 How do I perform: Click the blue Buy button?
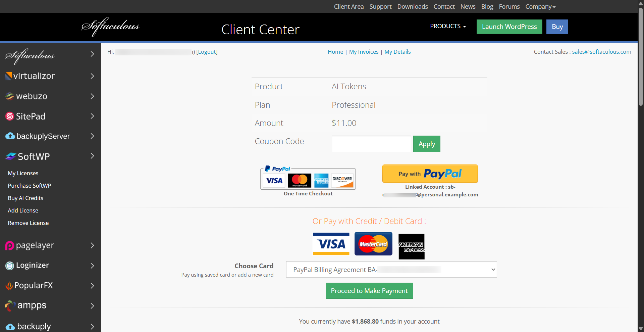click(557, 27)
